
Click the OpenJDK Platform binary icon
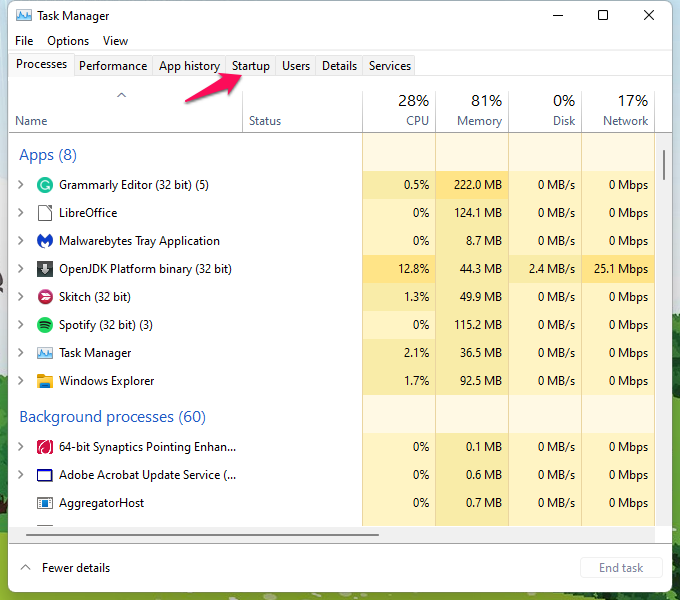45,269
